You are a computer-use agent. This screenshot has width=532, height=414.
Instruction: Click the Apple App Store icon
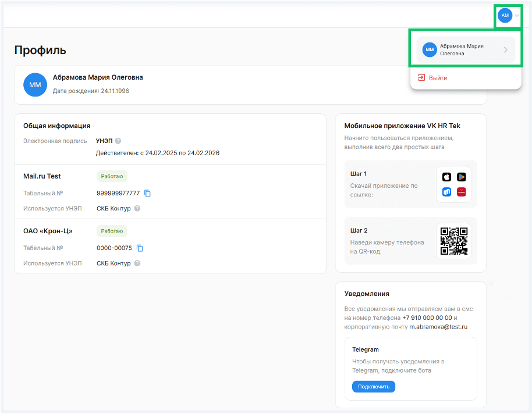pyautogui.click(x=446, y=177)
